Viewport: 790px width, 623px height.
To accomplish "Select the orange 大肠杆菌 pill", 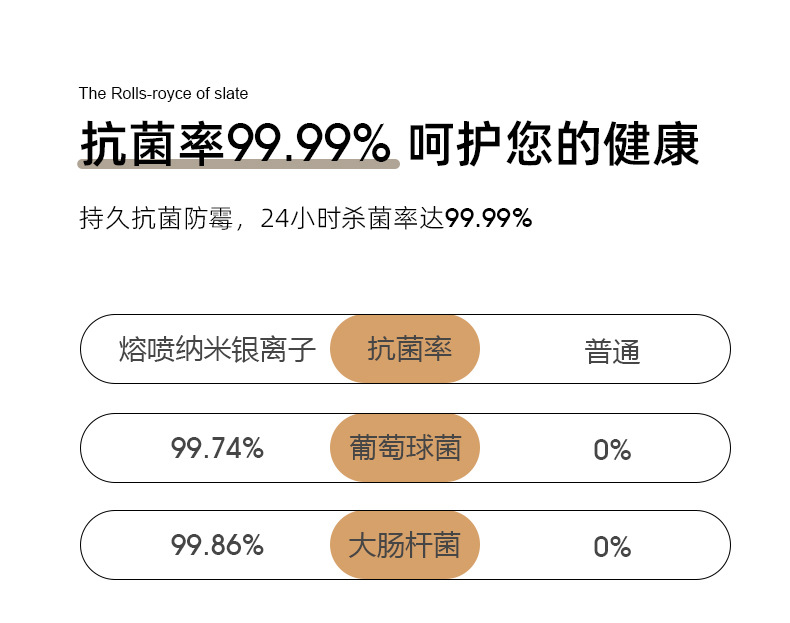I will [405, 545].
